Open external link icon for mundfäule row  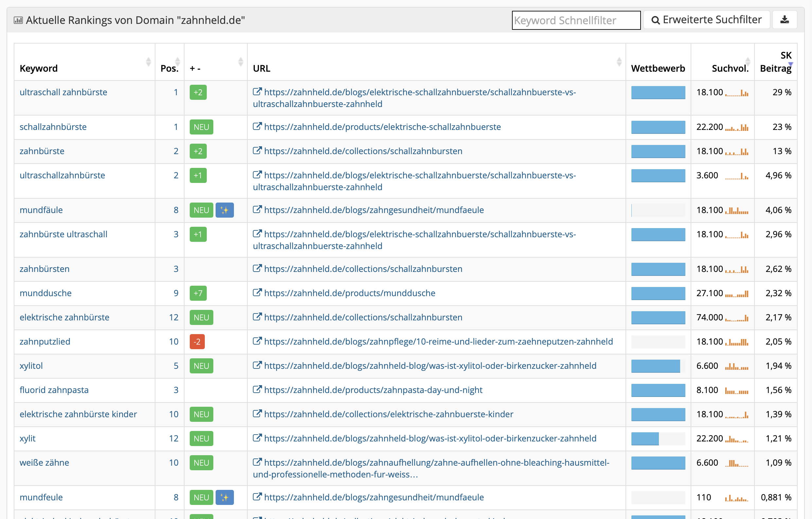click(257, 209)
